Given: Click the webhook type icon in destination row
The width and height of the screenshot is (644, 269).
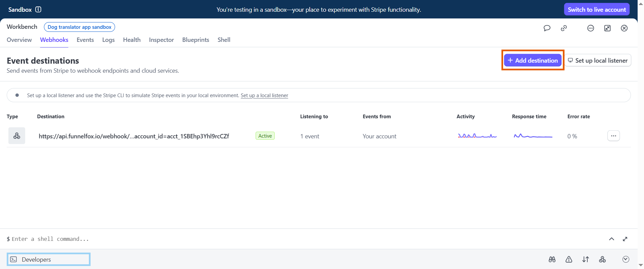Looking at the screenshot, I should (17, 136).
